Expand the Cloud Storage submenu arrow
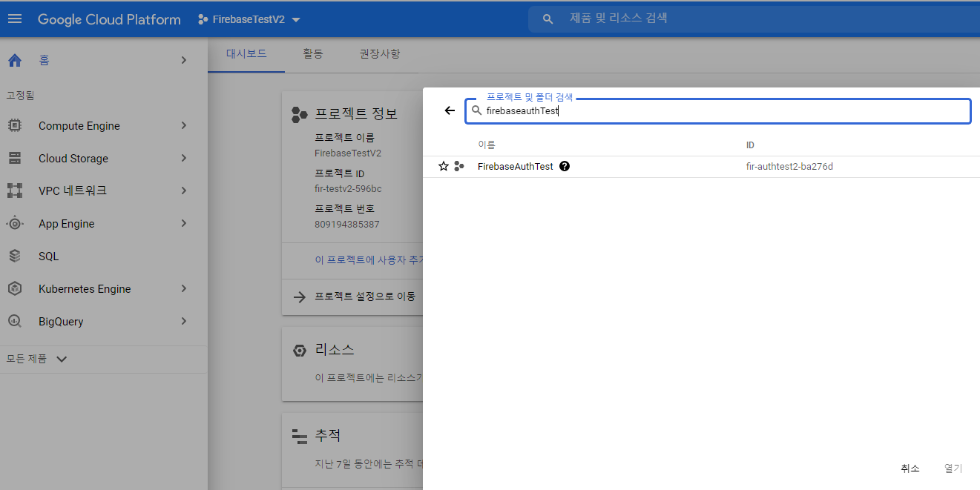980x490 pixels. pyautogui.click(x=184, y=158)
